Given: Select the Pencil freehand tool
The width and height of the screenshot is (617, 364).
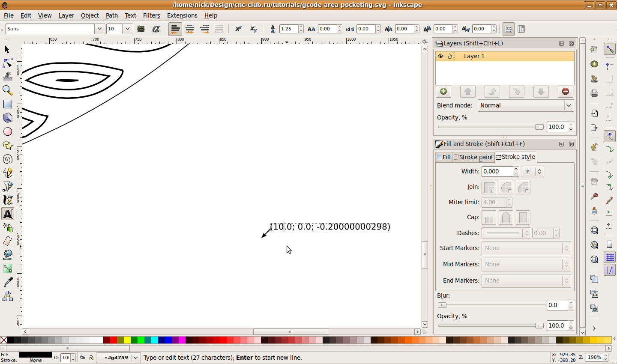Looking at the screenshot, I should [7, 173].
